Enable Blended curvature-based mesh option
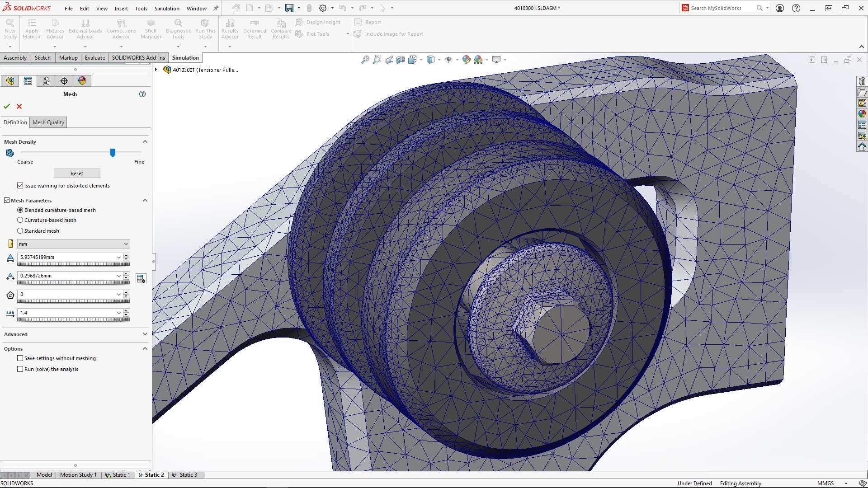 click(x=20, y=210)
